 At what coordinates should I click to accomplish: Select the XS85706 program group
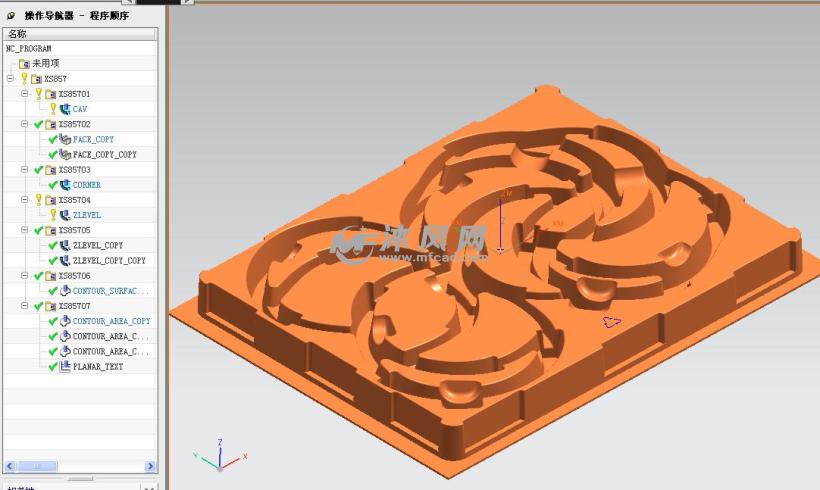click(x=74, y=276)
